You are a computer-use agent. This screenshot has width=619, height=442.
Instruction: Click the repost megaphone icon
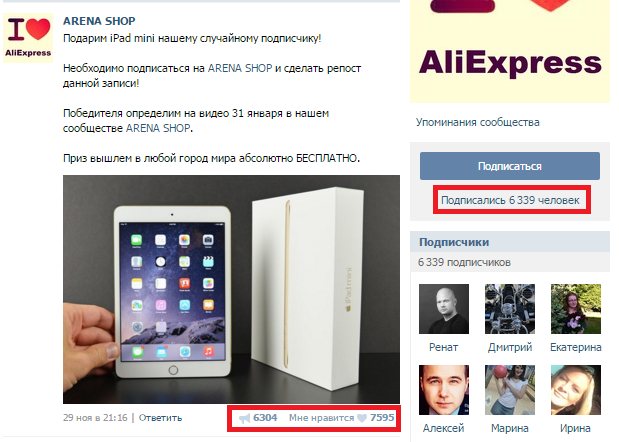pyautogui.click(x=245, y=418)
